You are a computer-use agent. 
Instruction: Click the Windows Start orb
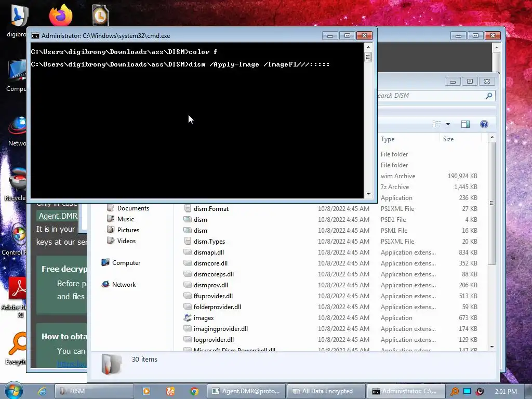13,391
